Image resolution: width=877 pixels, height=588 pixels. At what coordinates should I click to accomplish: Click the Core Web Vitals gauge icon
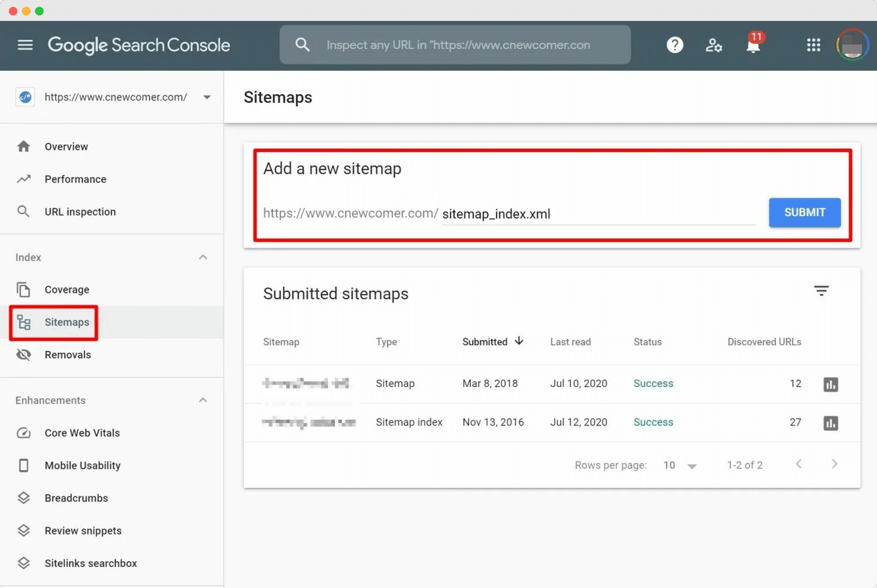click(24, 433)
